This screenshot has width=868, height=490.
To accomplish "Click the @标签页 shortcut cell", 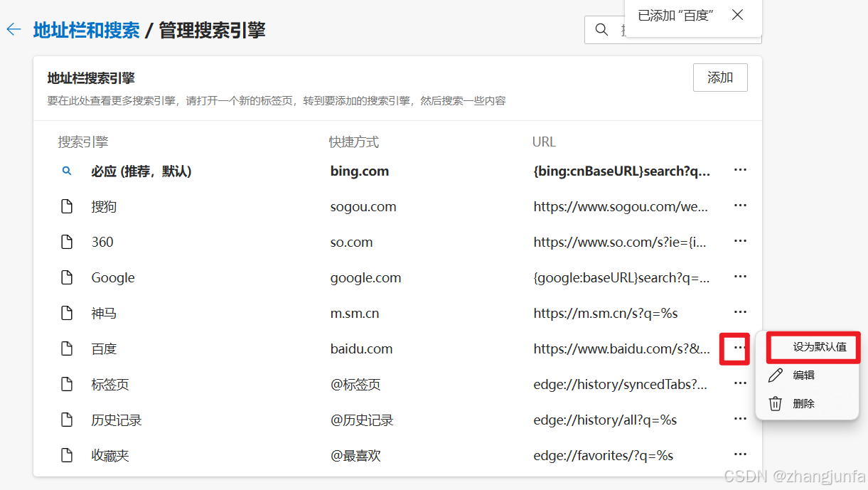I will 355,385.
